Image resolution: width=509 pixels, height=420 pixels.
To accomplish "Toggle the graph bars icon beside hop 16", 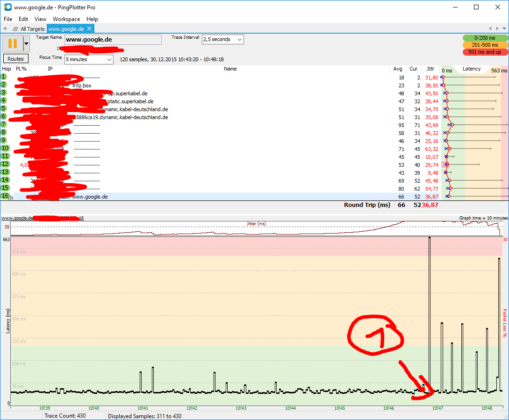I will [11, 197].
